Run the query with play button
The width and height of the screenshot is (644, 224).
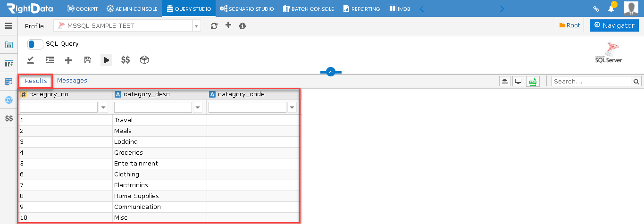[x=106, y=60]
